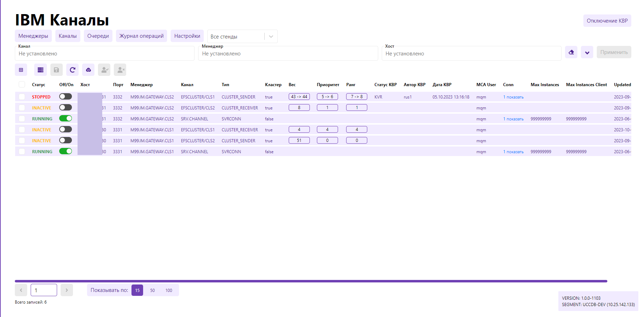
Task: Open the 'Очереди' tab
Action: (98, 36)
